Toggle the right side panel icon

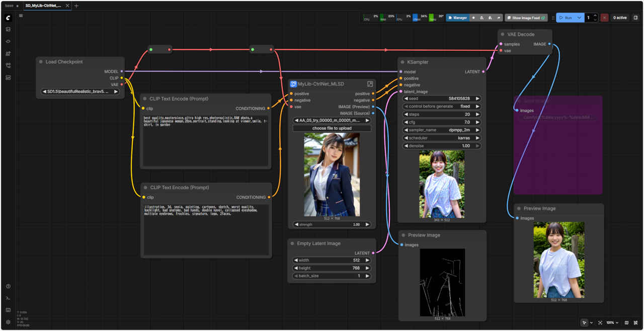click(635, 18)
